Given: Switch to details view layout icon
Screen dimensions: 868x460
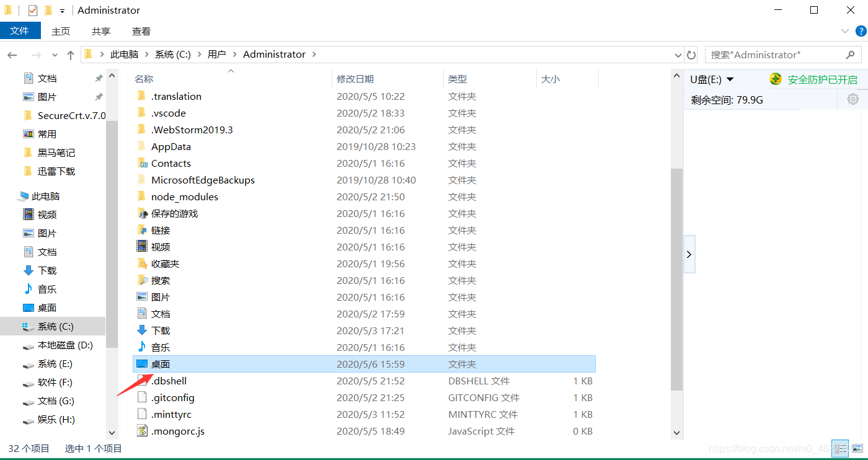Looking at the screenshot, I should 841,448.
